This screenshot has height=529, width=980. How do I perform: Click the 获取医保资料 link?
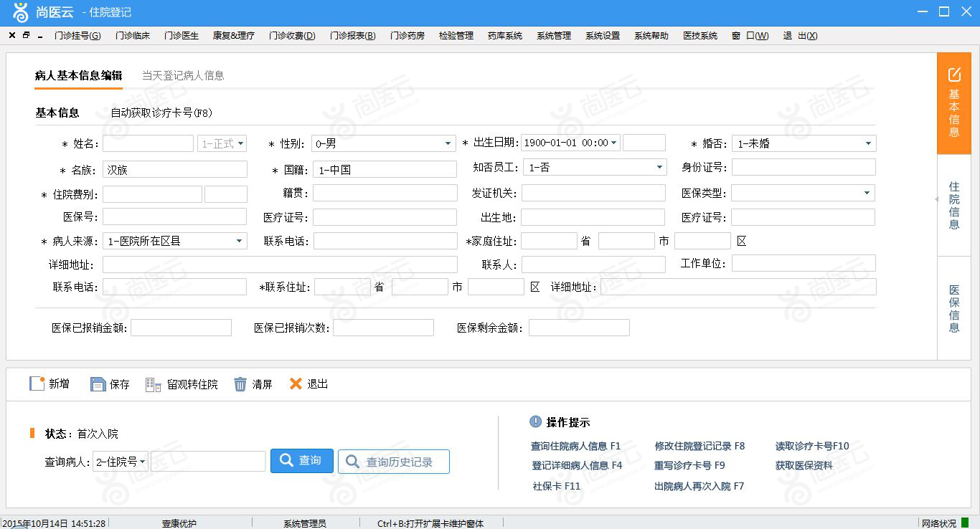tap(804, 465)
